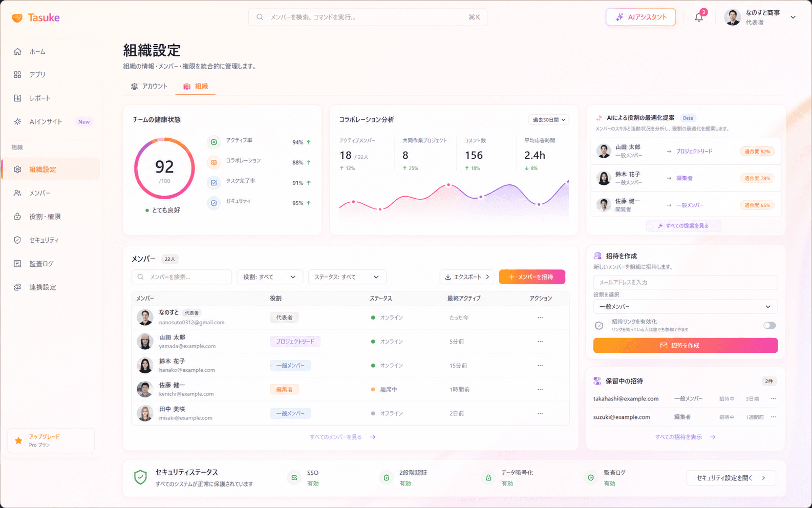The width and height of the screenshot is (812, 508).
Task: Click the セキュリティ shield icon in sidebar
Action: click(x=17, y=240)
